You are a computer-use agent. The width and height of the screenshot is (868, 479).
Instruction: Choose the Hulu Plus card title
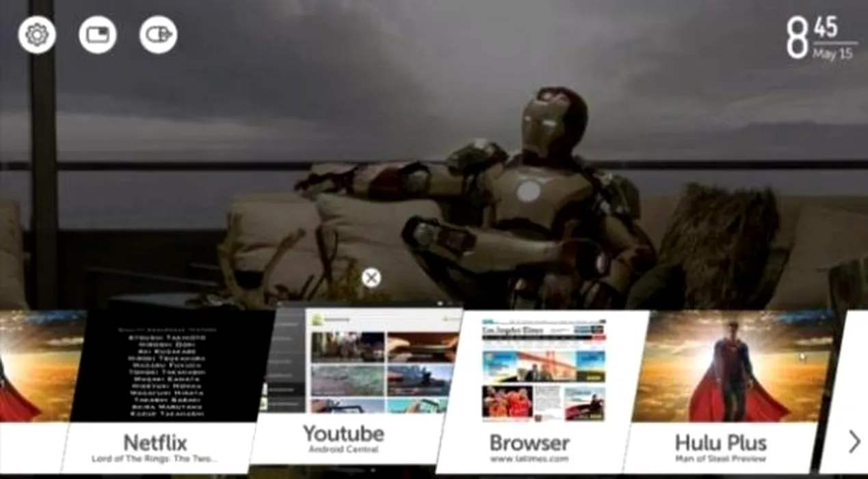pyautogui.click(x=720, y=442)
